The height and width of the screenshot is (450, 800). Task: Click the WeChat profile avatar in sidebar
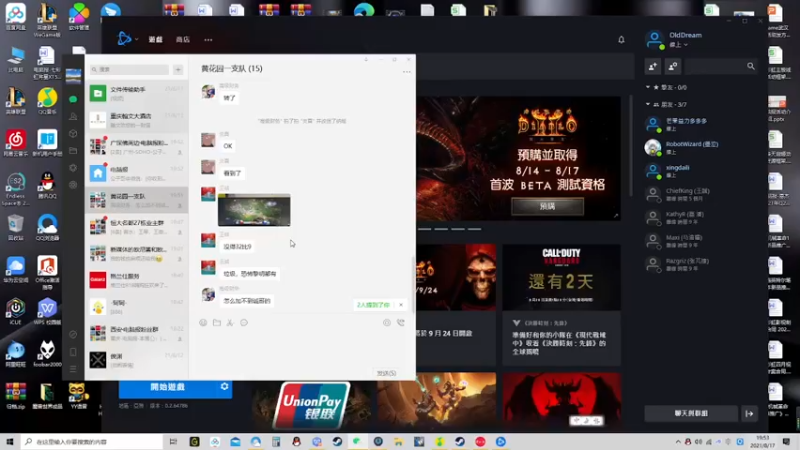click(73, 76)
